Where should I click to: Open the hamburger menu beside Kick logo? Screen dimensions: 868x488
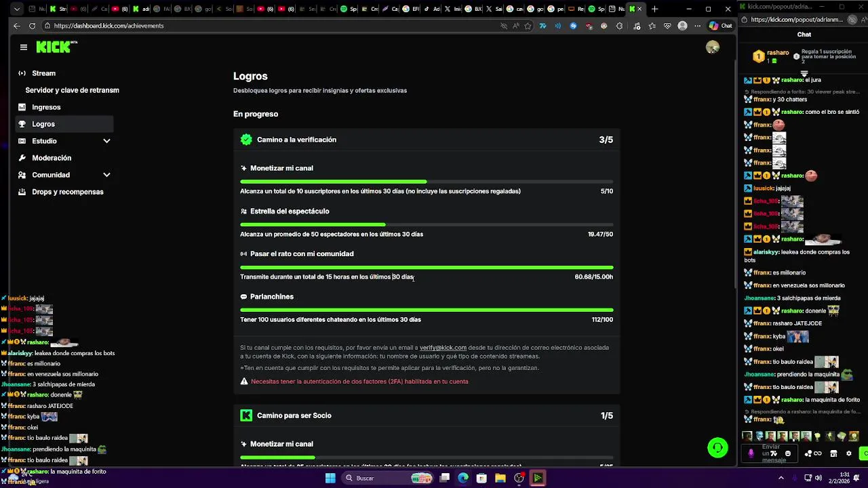24,47
